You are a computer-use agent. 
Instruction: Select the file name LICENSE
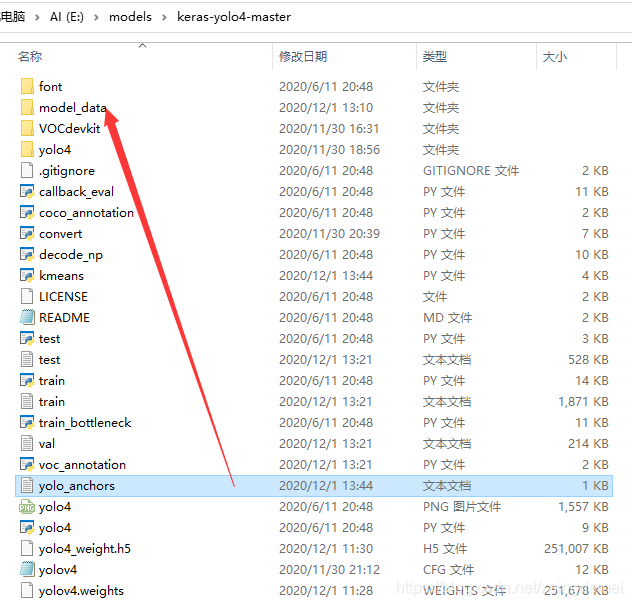point(63,296)
